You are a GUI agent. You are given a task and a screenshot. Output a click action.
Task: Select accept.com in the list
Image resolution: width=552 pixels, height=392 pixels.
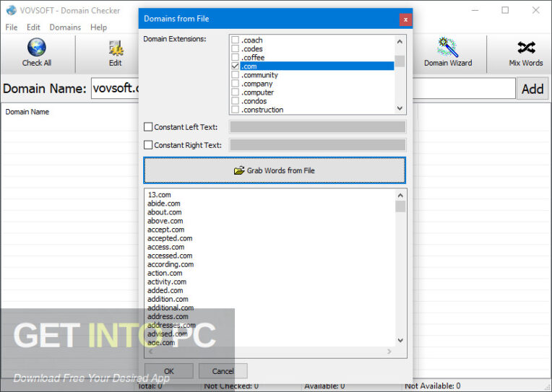(165, 230)
